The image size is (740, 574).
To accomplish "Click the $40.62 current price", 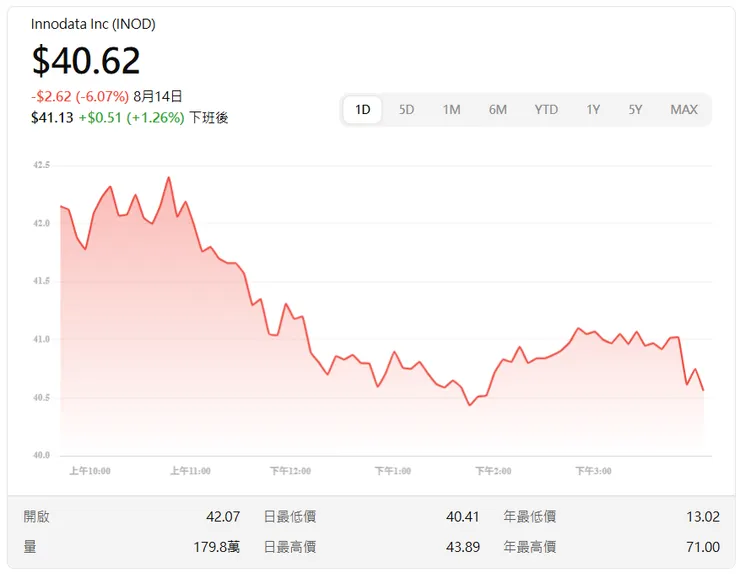I will (x=86, y=61).
